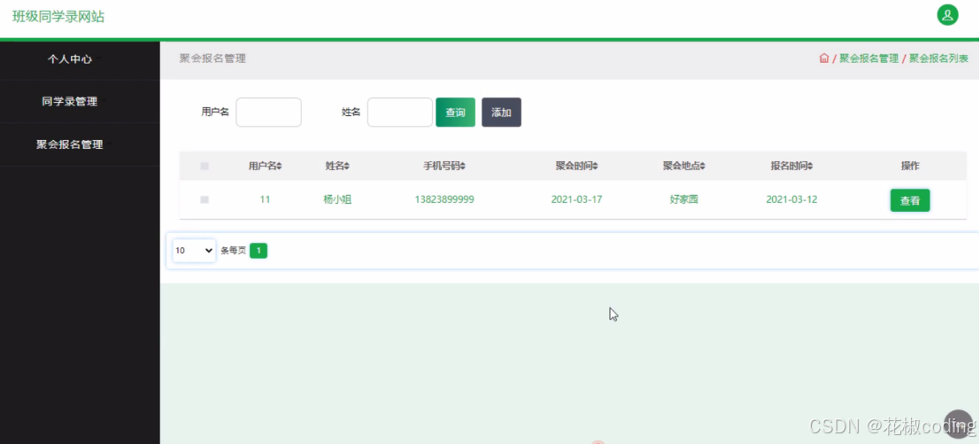The image size is (980, 444).
Task: Sort table by 用户名 column
Action: [x=265, y=167]
